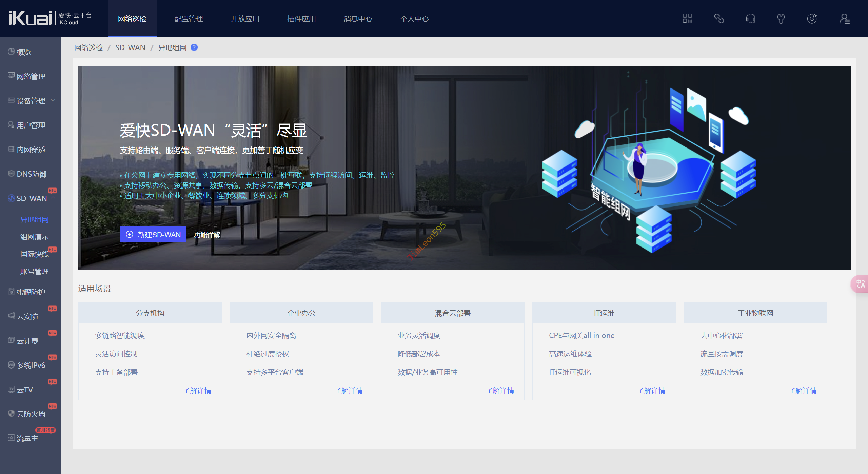Screen dimensions: 868x474
Task: Click 了解详情 under 分支机构 card
Action: point(197,390)
